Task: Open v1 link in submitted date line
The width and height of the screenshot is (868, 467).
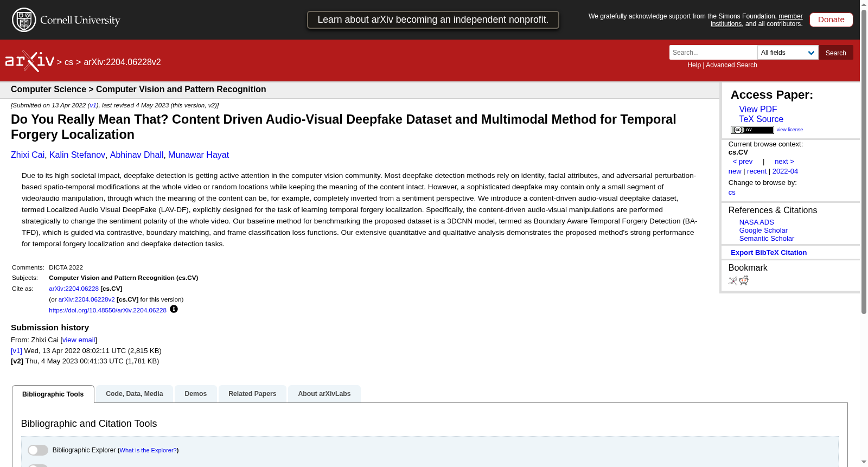Action: coord(93,105)
